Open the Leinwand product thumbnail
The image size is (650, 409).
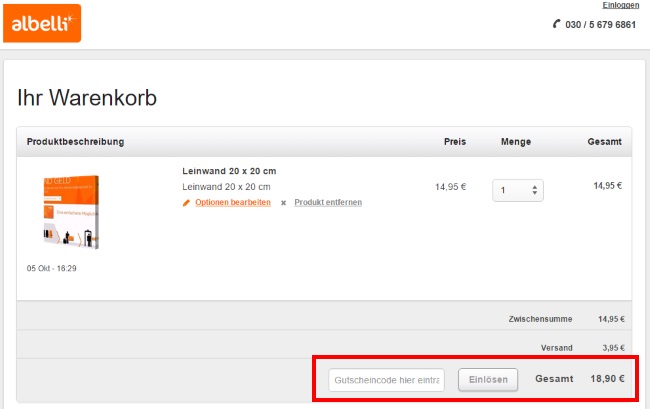click(72, 212)
